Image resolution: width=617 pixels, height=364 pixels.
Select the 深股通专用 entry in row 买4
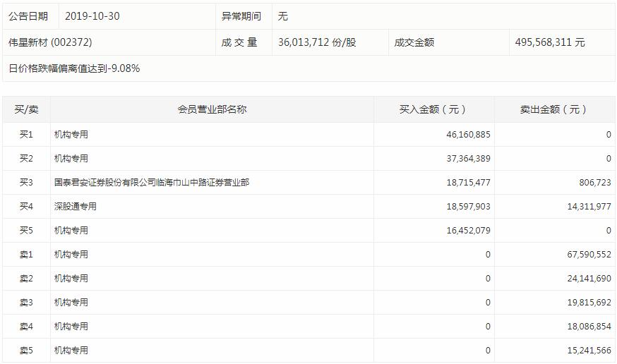tap(76, 207)
